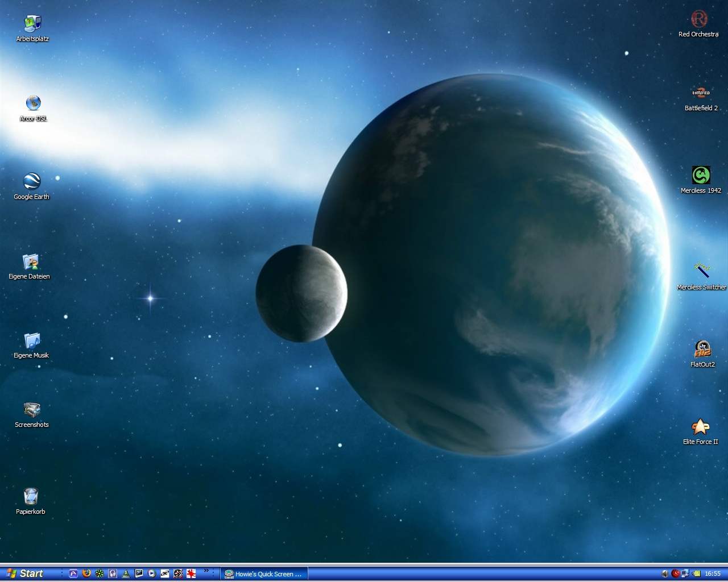Select the Arcor-DSL desktop icon

33,108
